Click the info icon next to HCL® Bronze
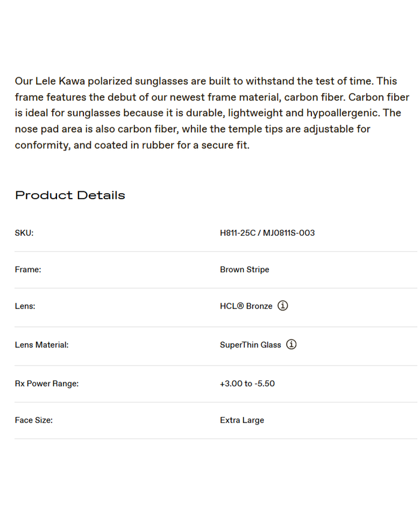This screenshot has height=510, width=420. pos(283,305)
